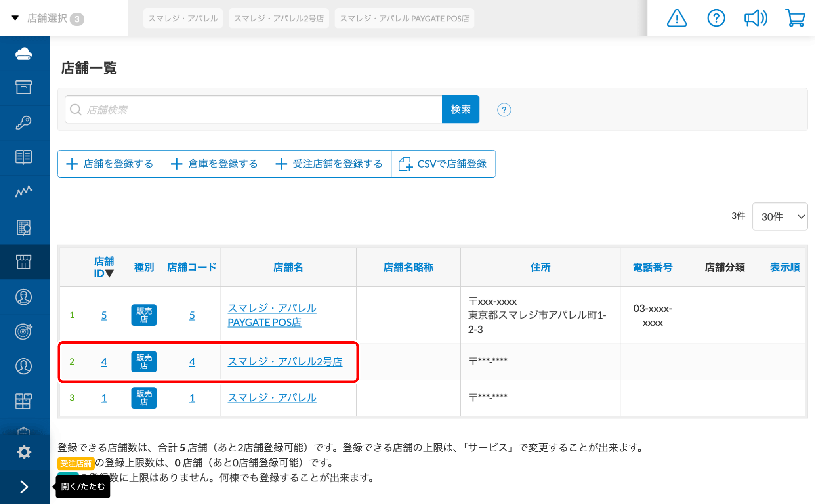Image resolution: width=815 pixels, height=504 pixels.
Task: Open store code 1 link
Action: click(192, 398)
